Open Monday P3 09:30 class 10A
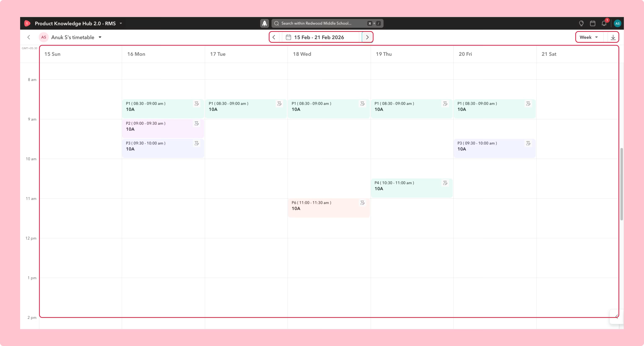 (x=163, y=148)
